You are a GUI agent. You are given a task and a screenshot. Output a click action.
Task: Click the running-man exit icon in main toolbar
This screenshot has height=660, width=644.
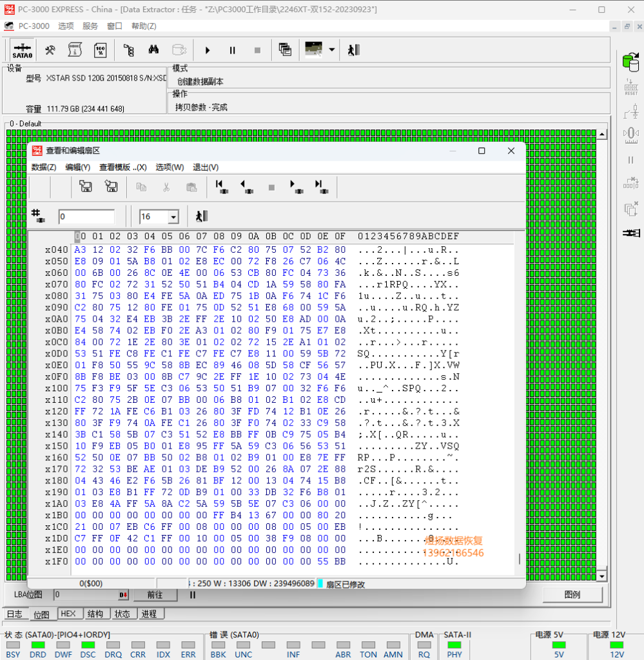point(353,50)
